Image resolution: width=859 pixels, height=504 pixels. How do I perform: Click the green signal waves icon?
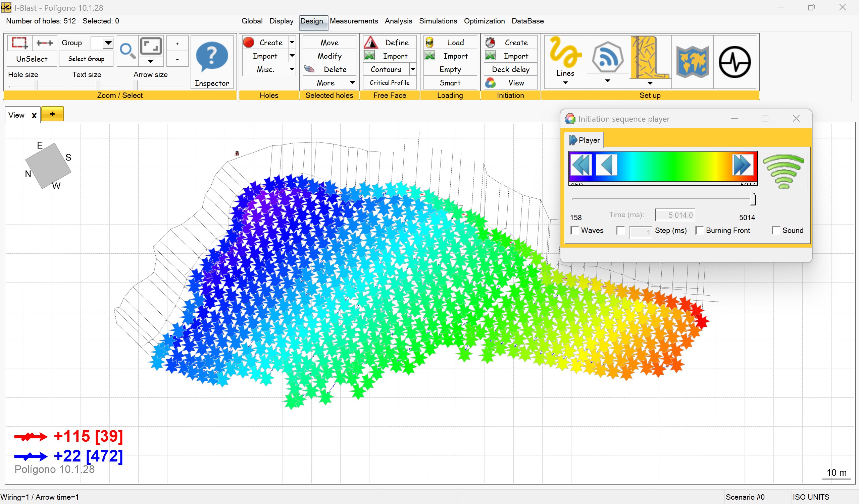pos(783,172)
